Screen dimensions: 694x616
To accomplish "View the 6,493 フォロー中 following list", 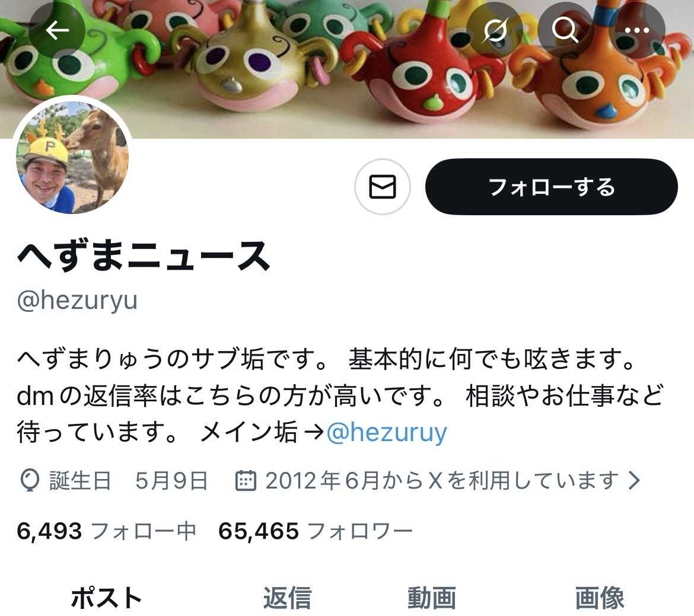I will (106, 531).
